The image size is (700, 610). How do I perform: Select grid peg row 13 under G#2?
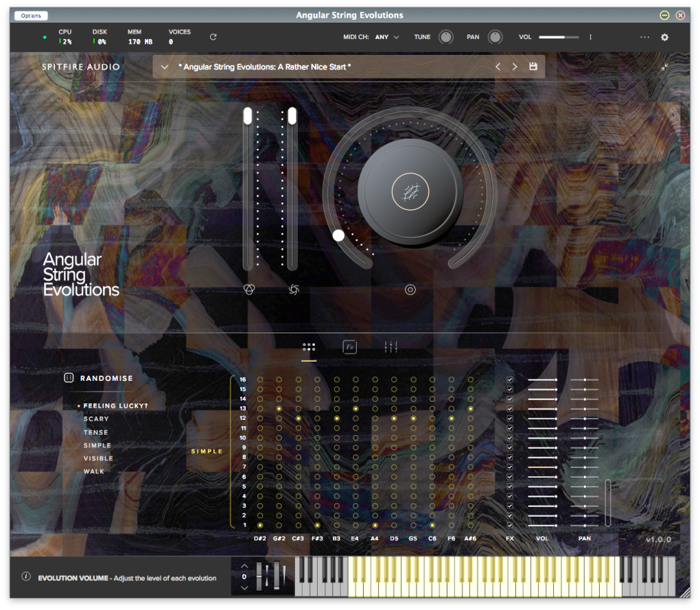[x=279, y=409]
